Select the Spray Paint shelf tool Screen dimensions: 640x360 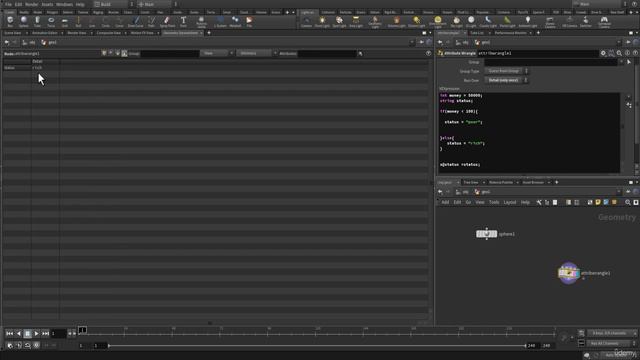167,22
